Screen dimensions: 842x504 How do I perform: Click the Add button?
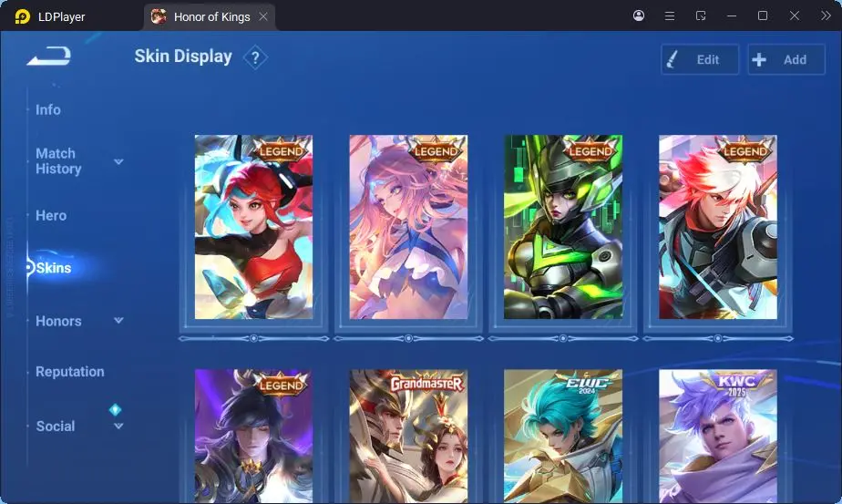[786, 59]
